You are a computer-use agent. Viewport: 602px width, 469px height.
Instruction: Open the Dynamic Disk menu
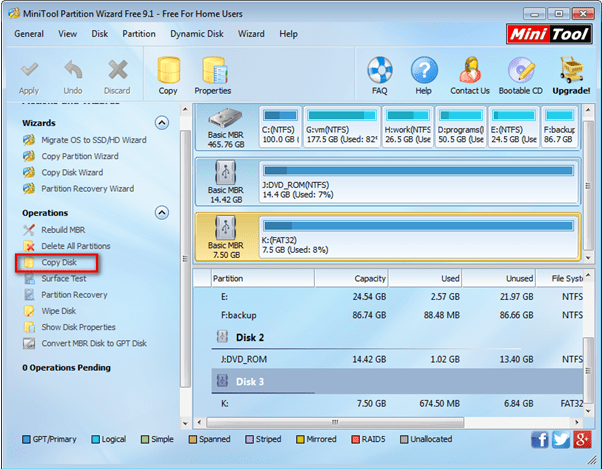pyautogui.click(x=197, y=34)
